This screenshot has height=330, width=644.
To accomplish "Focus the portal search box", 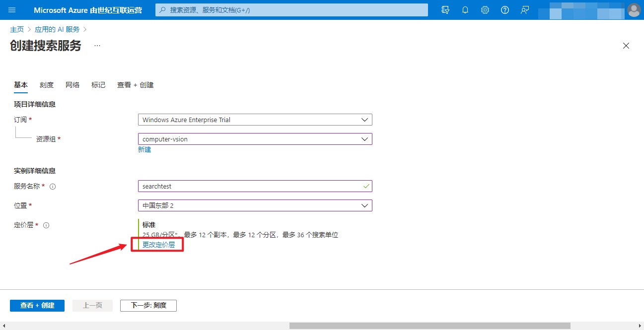I will (x=291, y=10).
